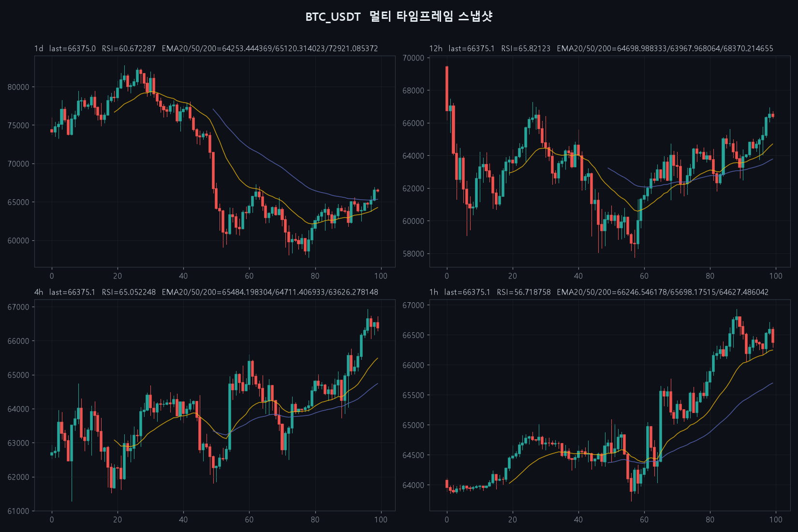The width and height of the screenshot is (798, 532).
Task: Click the 75000 y-axis tick on 1d chart
Action: [x=18, y=125]
